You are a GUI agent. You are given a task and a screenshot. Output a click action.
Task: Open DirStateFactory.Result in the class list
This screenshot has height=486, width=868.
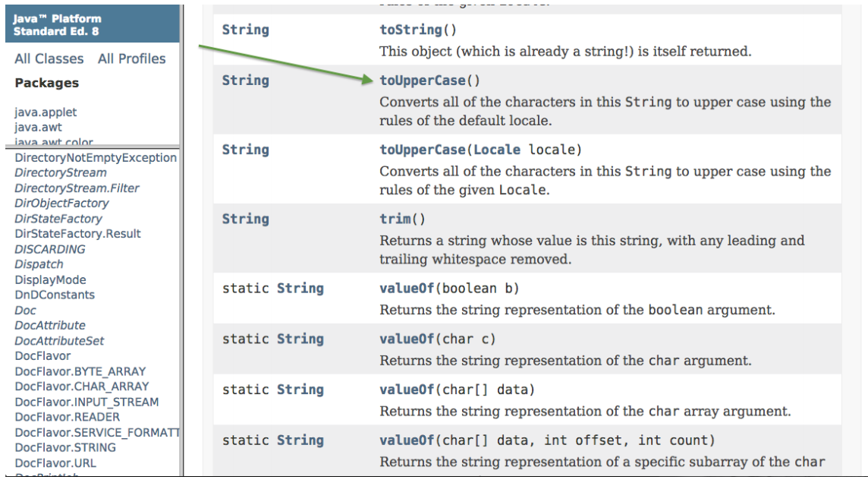point(77,234)
